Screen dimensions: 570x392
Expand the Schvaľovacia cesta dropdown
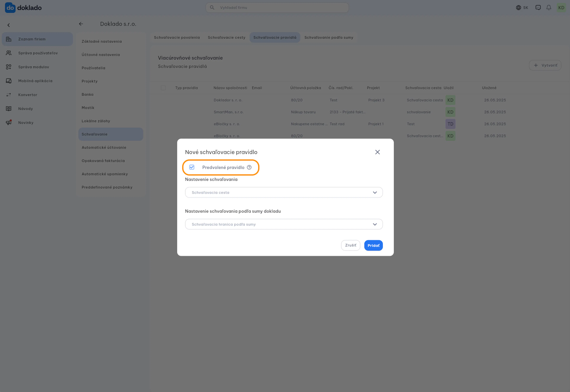click(x=284, y=193)
